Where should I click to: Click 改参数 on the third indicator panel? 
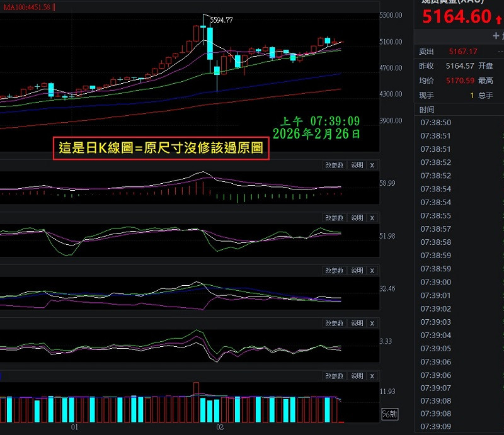pos(335,271)
